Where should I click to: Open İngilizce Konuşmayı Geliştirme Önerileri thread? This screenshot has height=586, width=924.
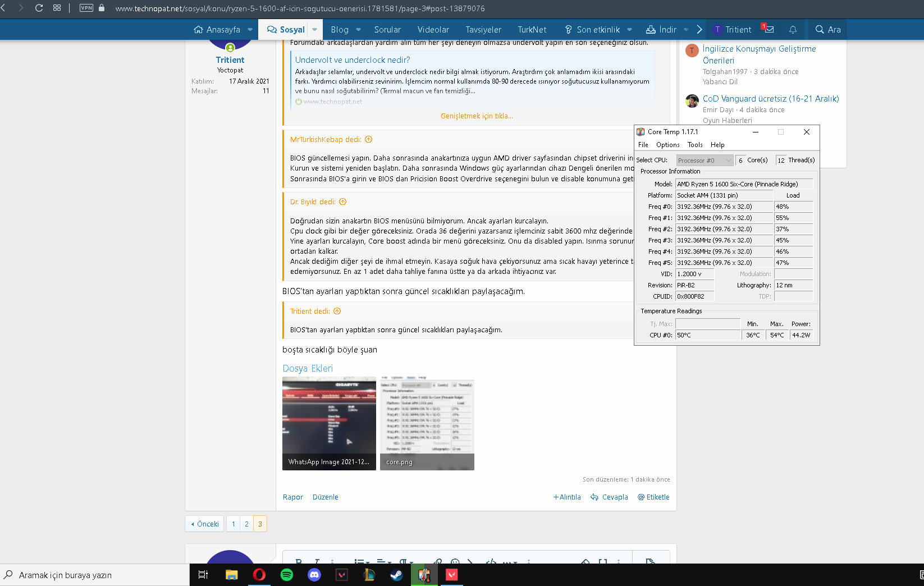[759, 54]
